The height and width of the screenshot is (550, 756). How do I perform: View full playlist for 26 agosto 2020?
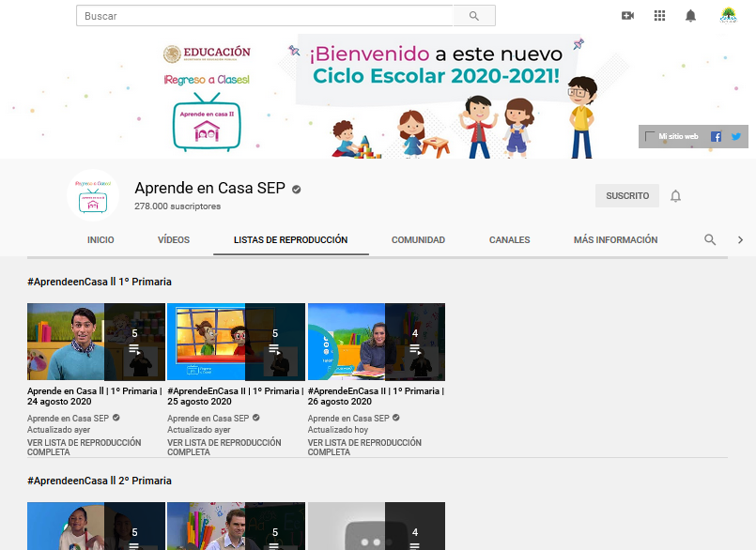tap(364, 448)
